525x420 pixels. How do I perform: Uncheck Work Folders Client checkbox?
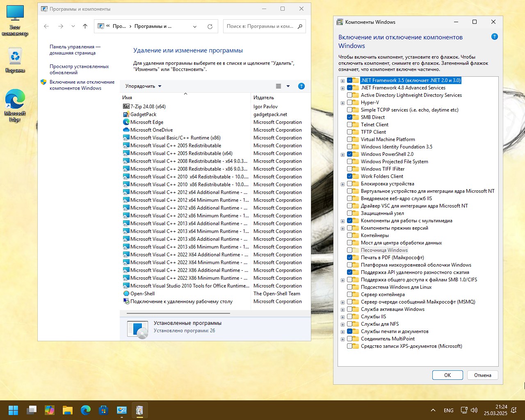pos(350,176)
